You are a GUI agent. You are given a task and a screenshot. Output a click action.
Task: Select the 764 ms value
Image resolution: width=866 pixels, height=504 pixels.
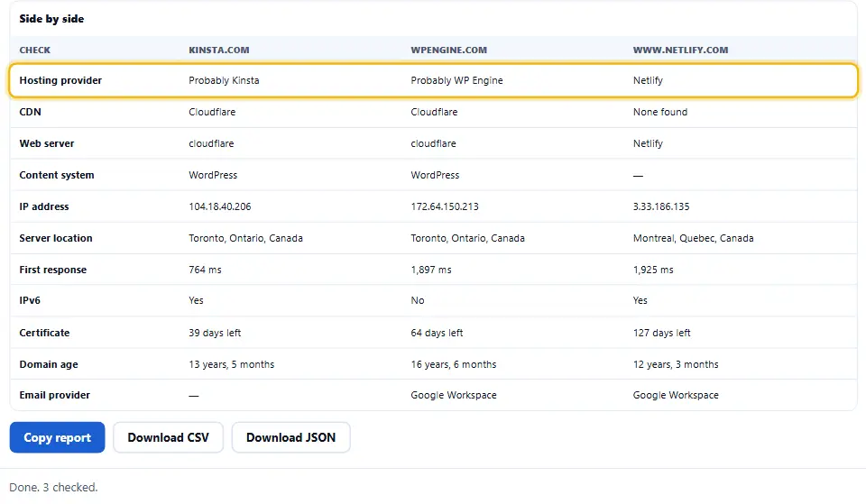[x=205, y=270]
